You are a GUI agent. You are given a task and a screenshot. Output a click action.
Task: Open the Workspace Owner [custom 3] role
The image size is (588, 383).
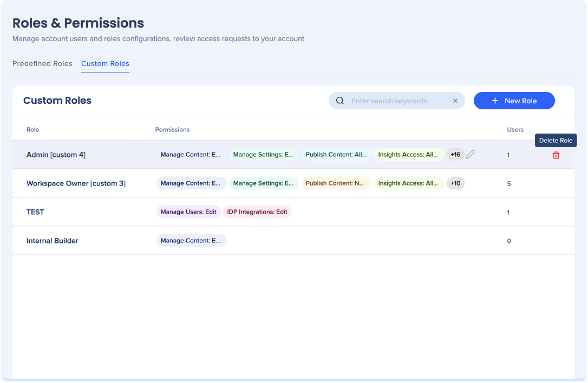pyautogui.click(x=76, y=183)
